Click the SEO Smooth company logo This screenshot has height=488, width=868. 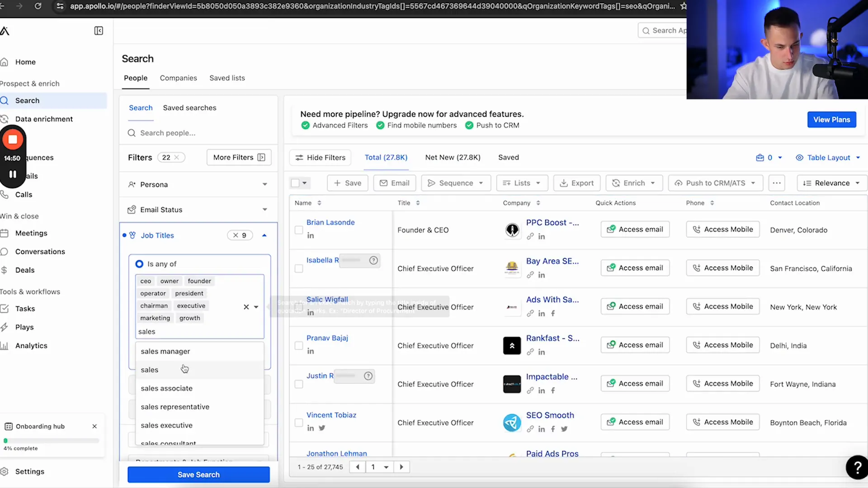click(x=512, y=423)
